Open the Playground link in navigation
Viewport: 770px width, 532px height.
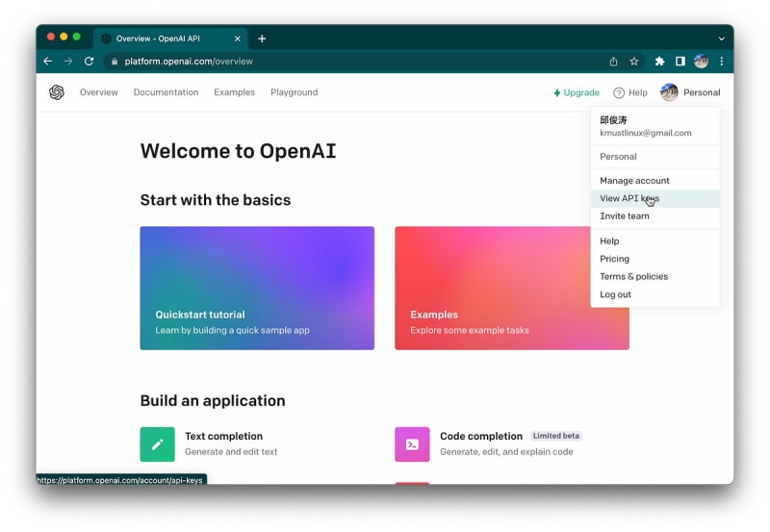pos(294,92)
